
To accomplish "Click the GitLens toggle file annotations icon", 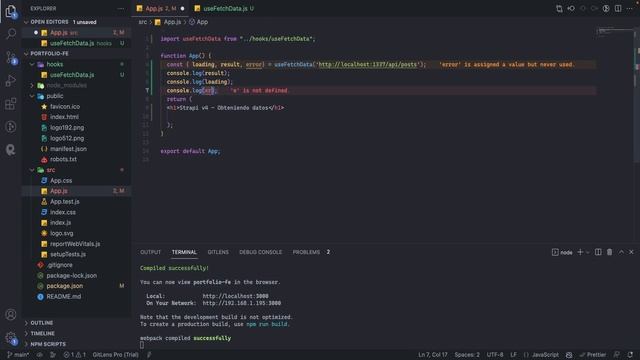I will coord(606,9).
